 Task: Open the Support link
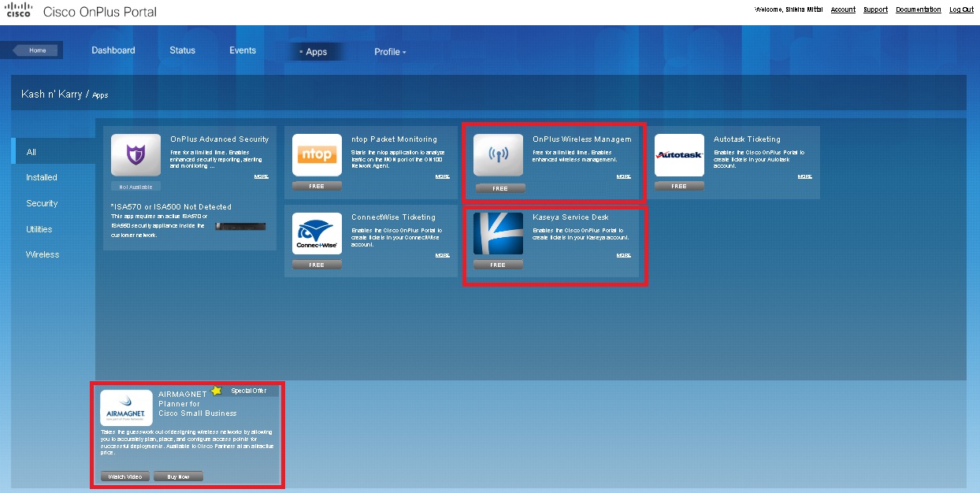click(875, 10)
